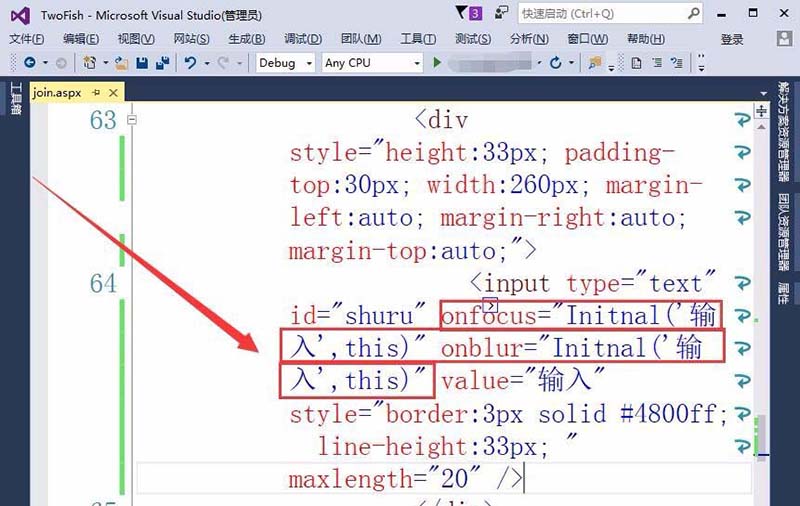Screen dimensions: 800x506
Task: Click the Open File folder icon
Action: 121,63
